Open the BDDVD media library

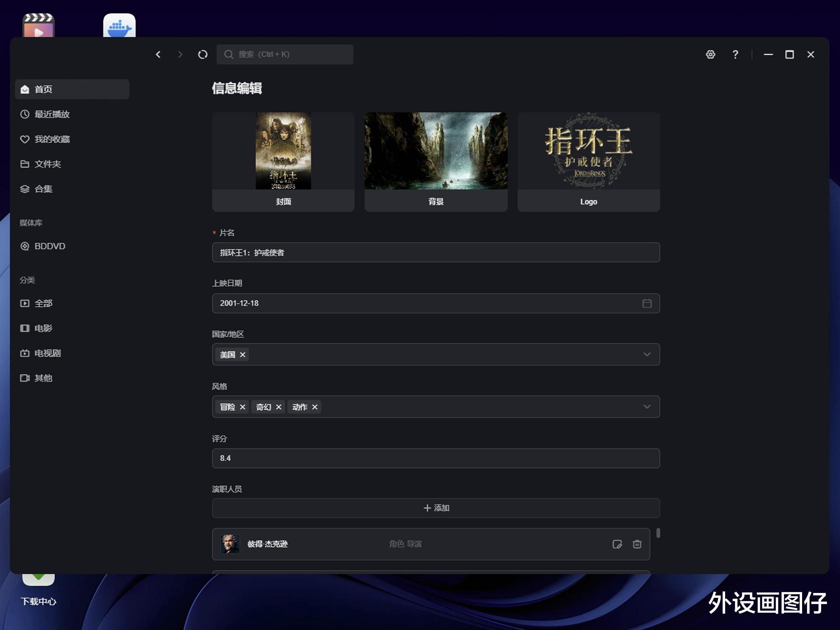coord(49,246)
